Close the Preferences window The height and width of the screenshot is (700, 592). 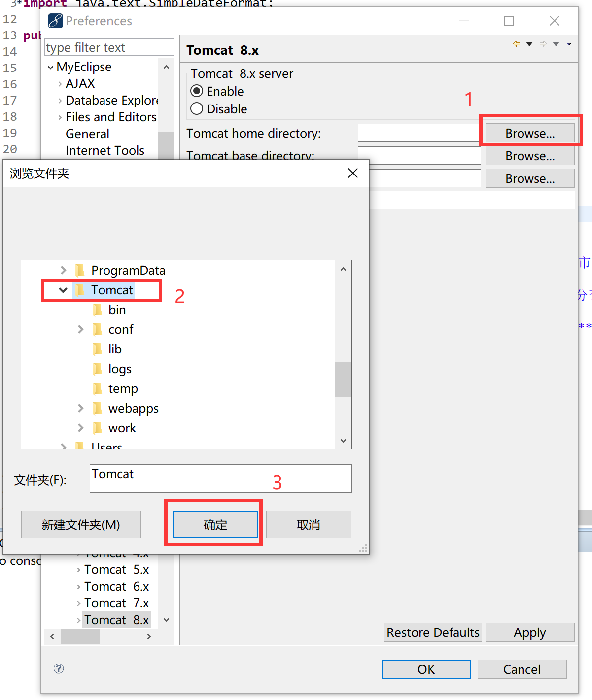click(x=555, y=21)
